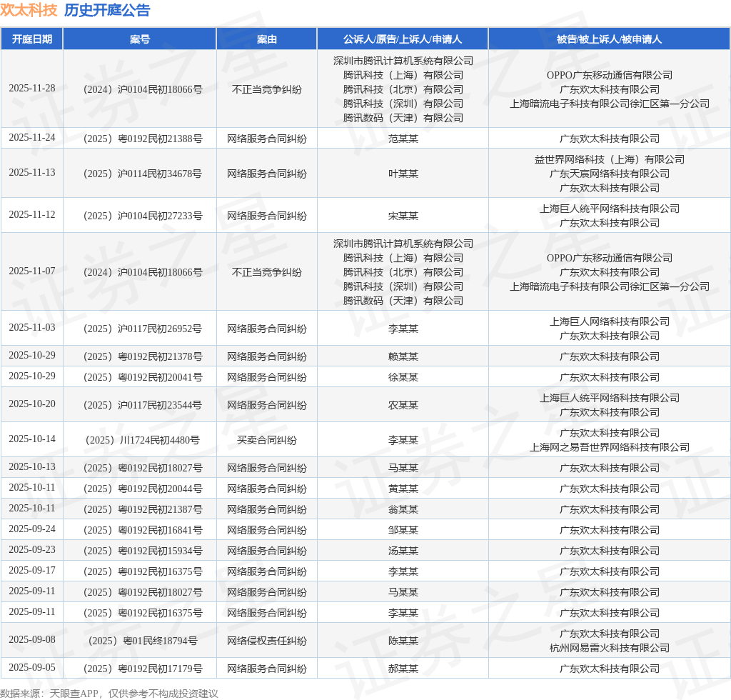
Task: Select the 案由 column header
Action: point(267,39)
